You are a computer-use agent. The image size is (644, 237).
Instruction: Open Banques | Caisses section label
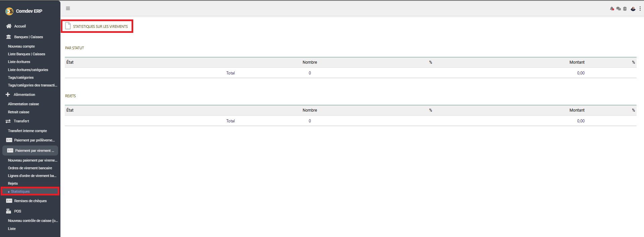tap(29, 37)
